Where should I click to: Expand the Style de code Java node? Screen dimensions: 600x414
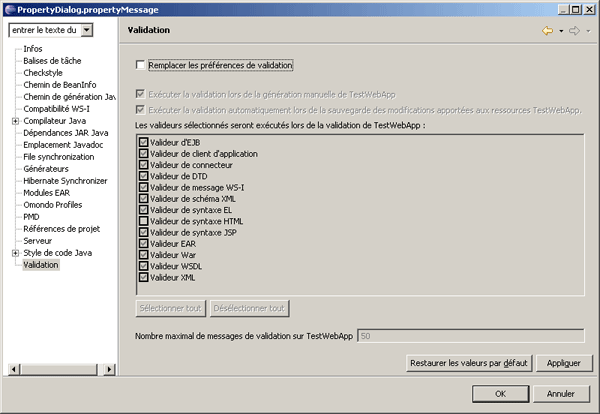[x=15, y=253]
